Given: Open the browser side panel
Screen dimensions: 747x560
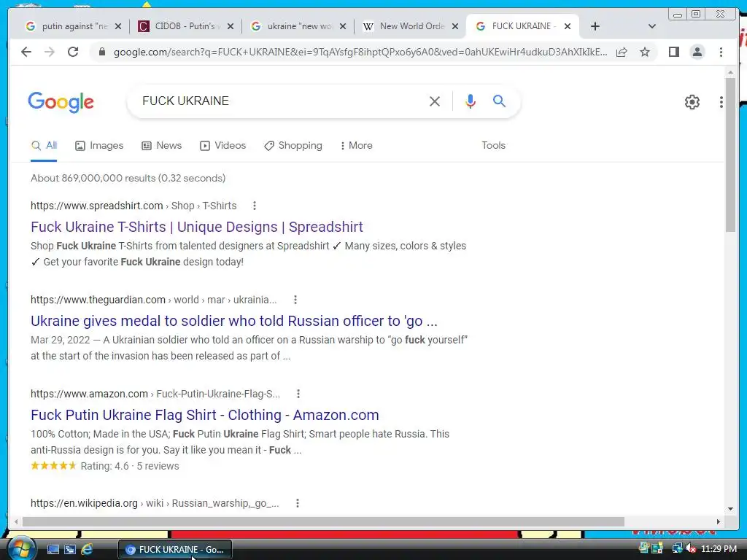Looking at the screenshot, I should click(673, 52).
